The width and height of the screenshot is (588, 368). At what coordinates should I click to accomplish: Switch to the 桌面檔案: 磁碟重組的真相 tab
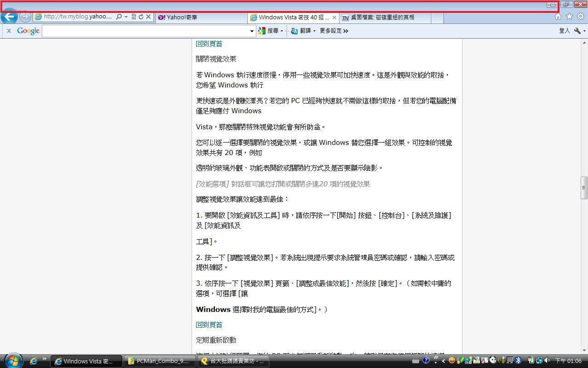tap(385, 17)
